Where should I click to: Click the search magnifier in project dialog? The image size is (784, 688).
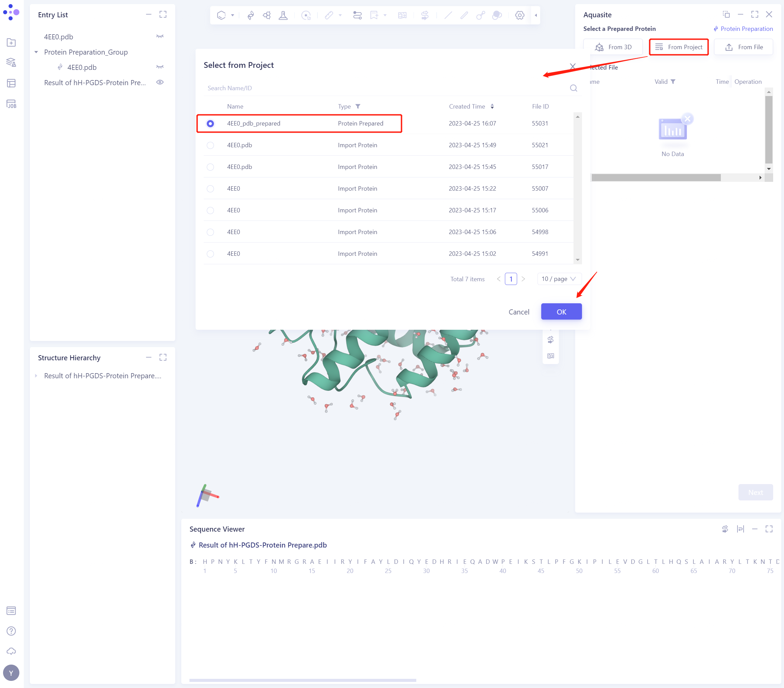573,88
